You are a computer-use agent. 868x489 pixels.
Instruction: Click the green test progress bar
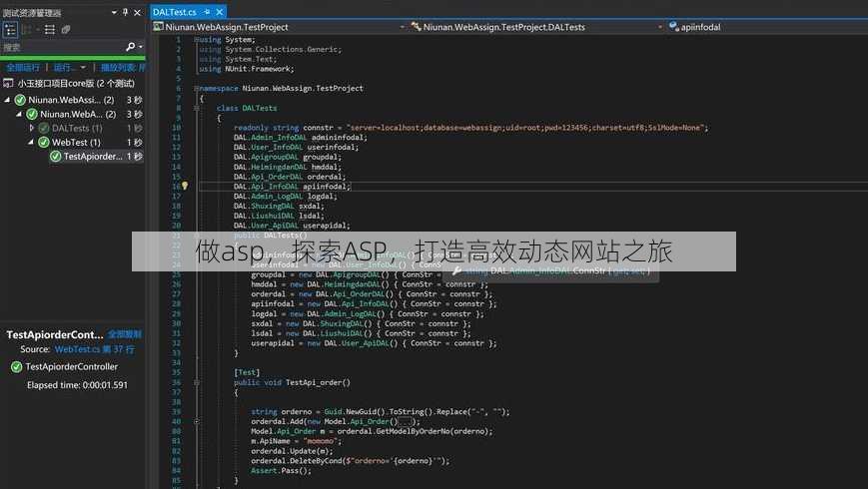tap(73, 58)
